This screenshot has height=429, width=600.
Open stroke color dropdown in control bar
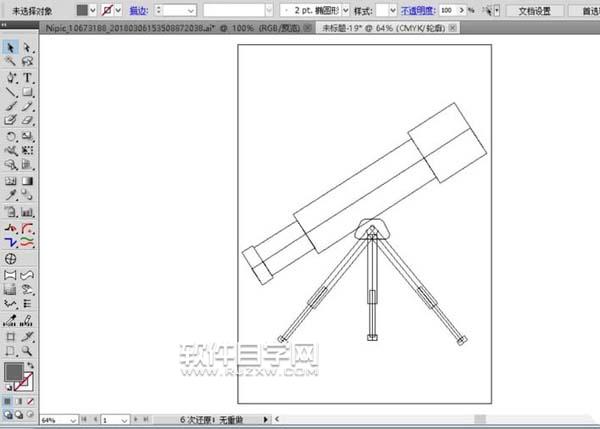point(118,11)
